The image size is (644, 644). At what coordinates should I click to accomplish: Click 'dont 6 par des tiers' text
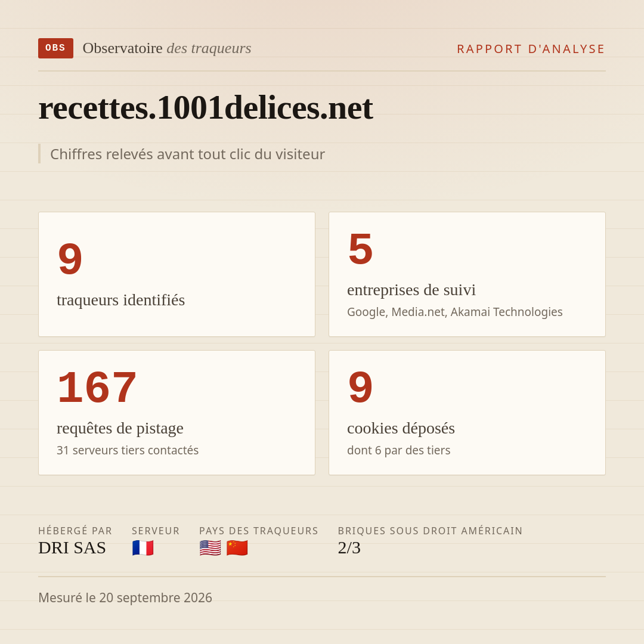pos(398,451)
